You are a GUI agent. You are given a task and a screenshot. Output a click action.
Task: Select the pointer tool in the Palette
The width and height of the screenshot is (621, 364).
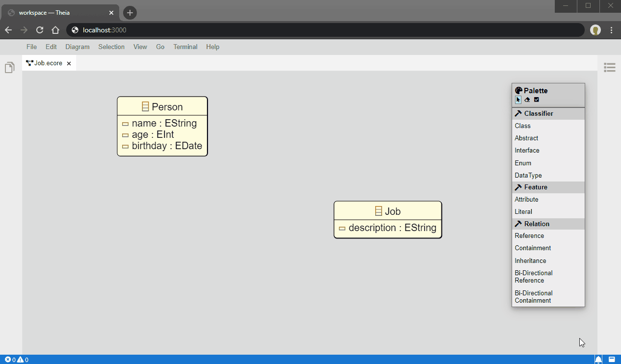pyautogui.click(x=518, y=100)
